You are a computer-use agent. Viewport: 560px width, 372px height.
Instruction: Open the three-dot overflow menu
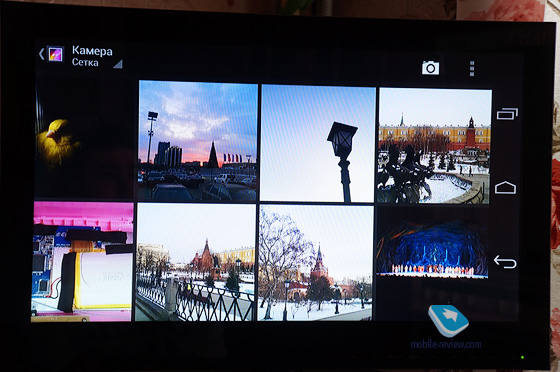tap(472, 68)
